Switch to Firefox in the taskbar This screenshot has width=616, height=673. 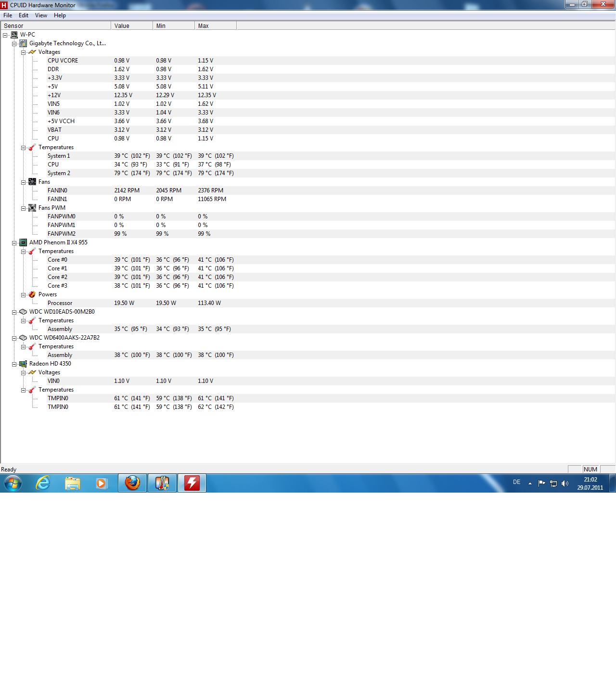[132, 483]
